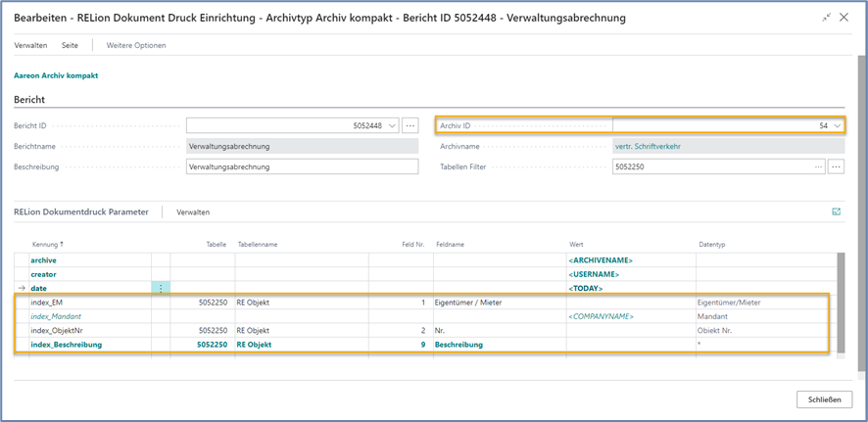Click Feld Nr. 9 cell

tap(402, 345)
